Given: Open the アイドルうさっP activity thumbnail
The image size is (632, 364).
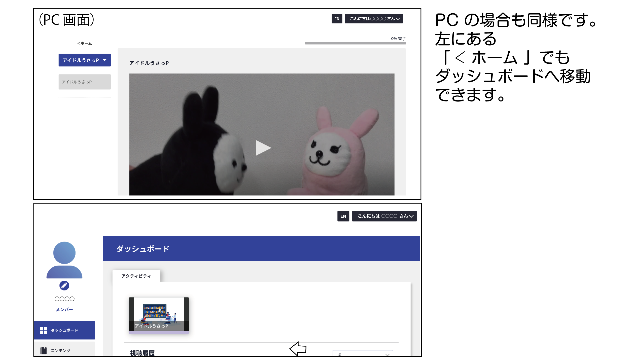Looking at the screenshot, I should [x=159, y=315].
